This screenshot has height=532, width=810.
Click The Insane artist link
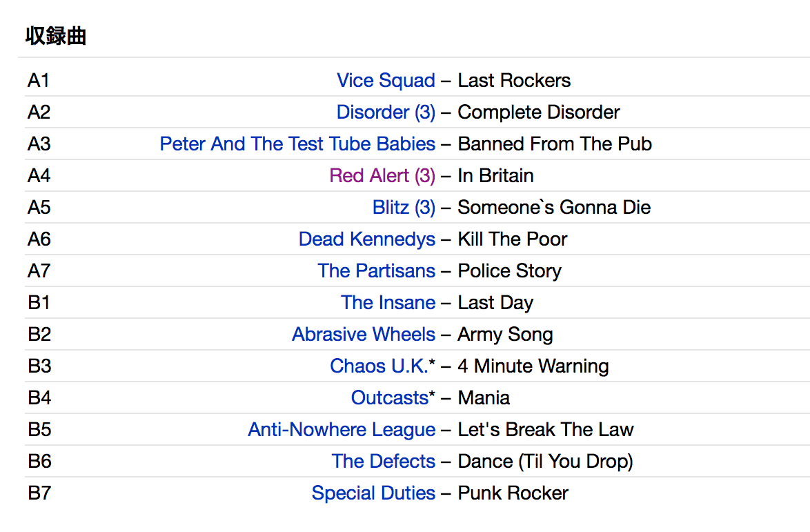point(388,303)
